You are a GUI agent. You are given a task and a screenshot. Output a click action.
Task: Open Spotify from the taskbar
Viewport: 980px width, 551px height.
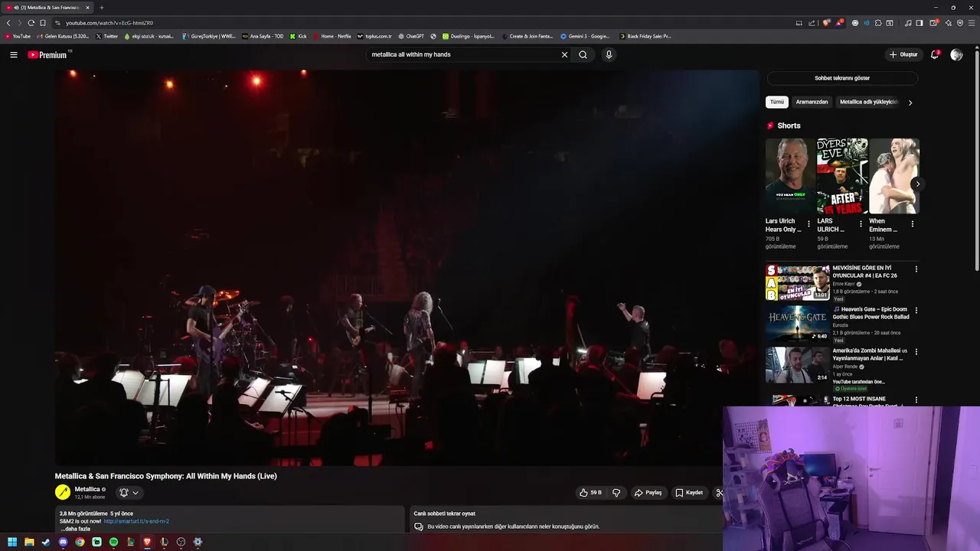[x=113, y=543]
